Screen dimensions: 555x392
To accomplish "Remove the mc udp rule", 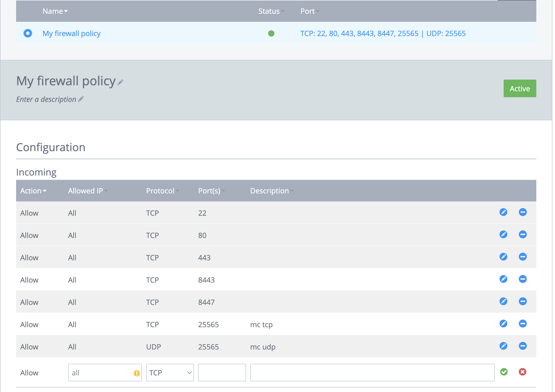I will pyautogui.click(x=523, y=346).
